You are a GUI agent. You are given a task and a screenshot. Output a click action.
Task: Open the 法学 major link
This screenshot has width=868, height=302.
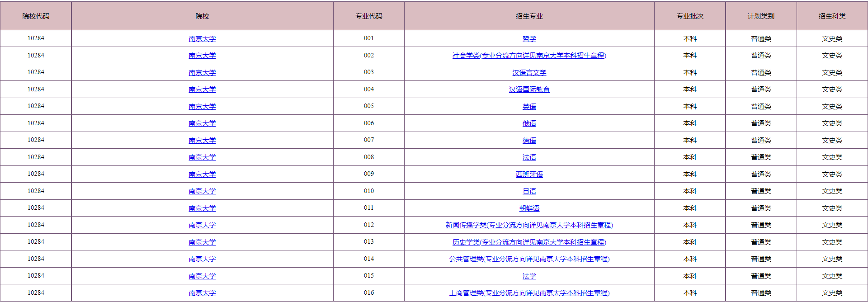click(x=529, y=276)
